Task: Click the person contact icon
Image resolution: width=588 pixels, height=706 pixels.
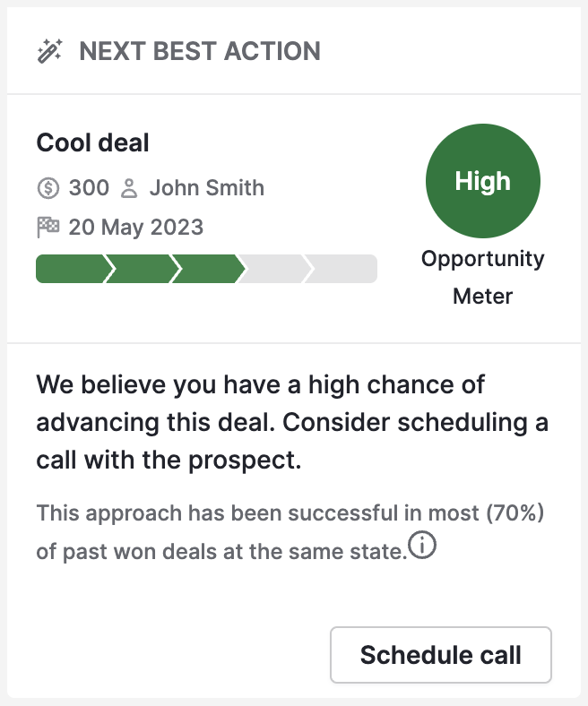Action: (x=129, y=188)
